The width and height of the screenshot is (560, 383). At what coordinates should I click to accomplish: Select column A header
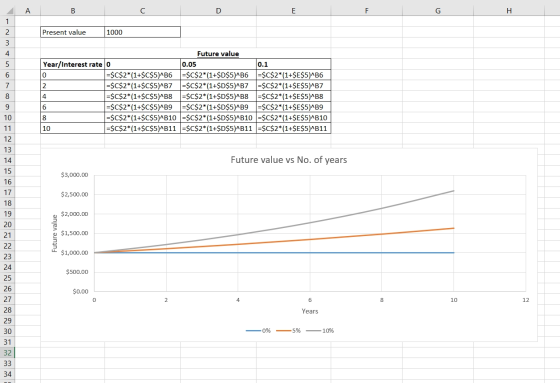point(28,11)
